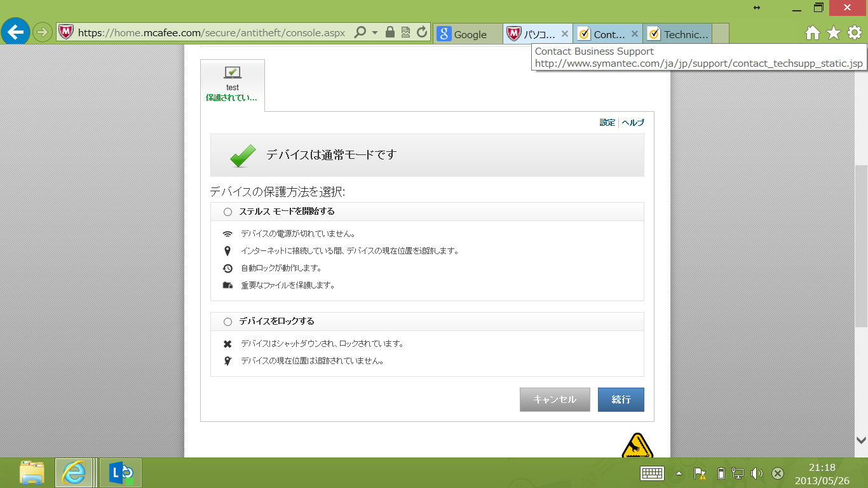Image resolution: width=868 pixels, height=488 pixels.
Task: Open a new blank tab
Action: (721, 34)
